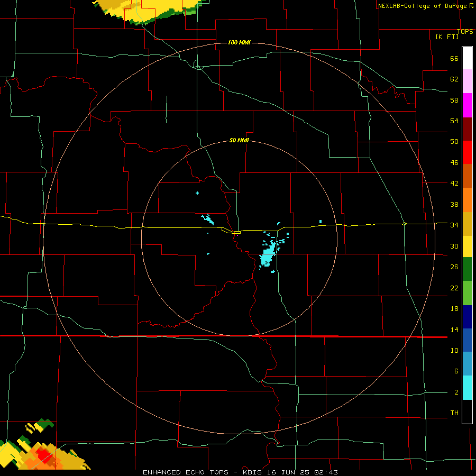Click legend value 50
Viewport: 476px width, 476px height.
(x=454, y=142)
